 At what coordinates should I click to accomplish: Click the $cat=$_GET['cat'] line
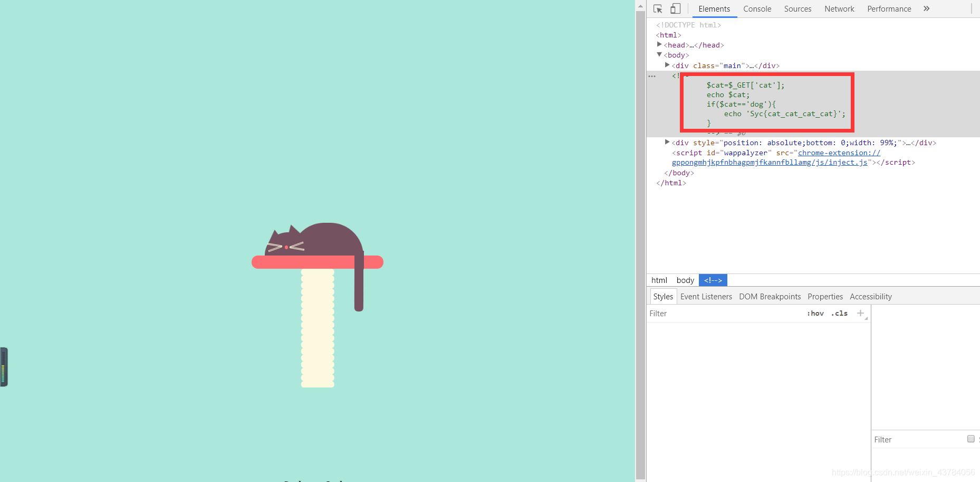point(745,85)
